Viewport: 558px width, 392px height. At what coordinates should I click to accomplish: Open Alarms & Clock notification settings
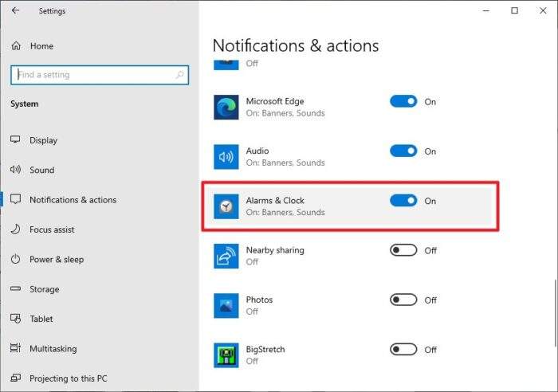(350, 206)
